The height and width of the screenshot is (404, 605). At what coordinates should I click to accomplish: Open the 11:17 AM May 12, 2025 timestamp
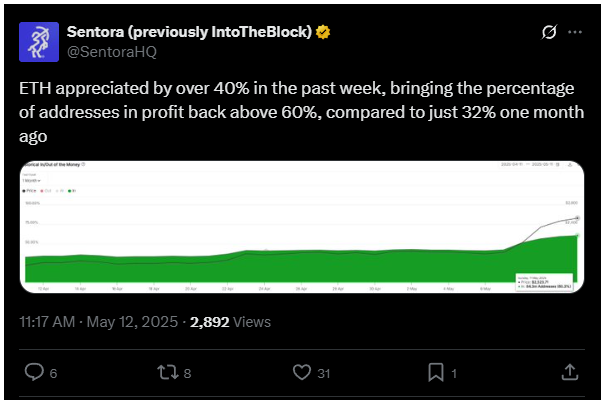(99, 322)
